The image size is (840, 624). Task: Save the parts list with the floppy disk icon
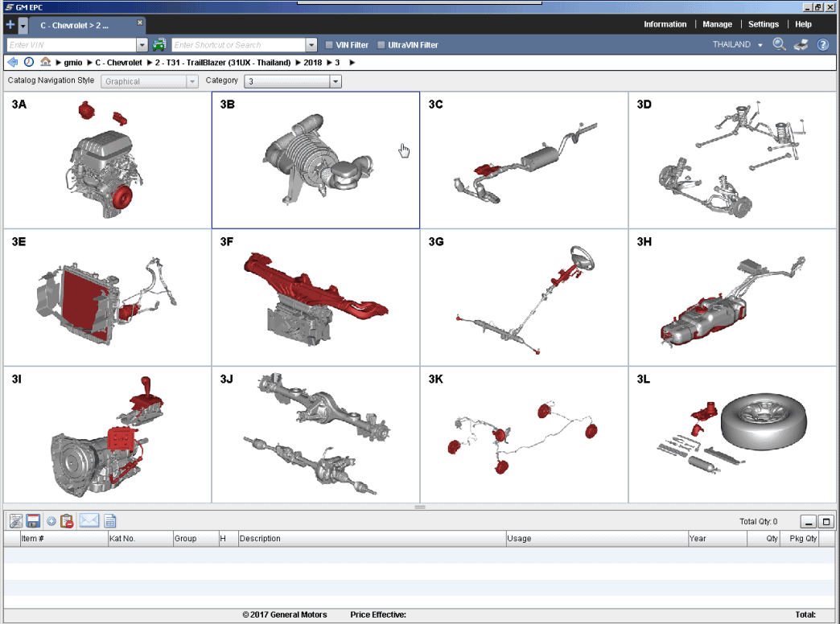pyautogui.click(x=33, y=521)
